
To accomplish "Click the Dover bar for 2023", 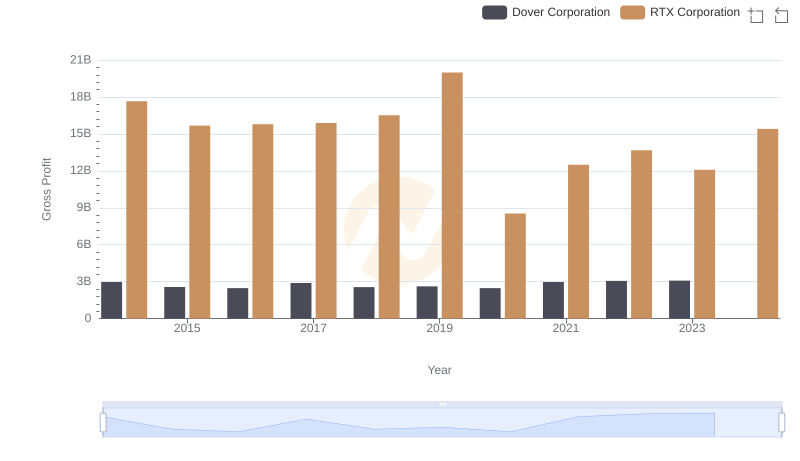I will pos(680,299).
